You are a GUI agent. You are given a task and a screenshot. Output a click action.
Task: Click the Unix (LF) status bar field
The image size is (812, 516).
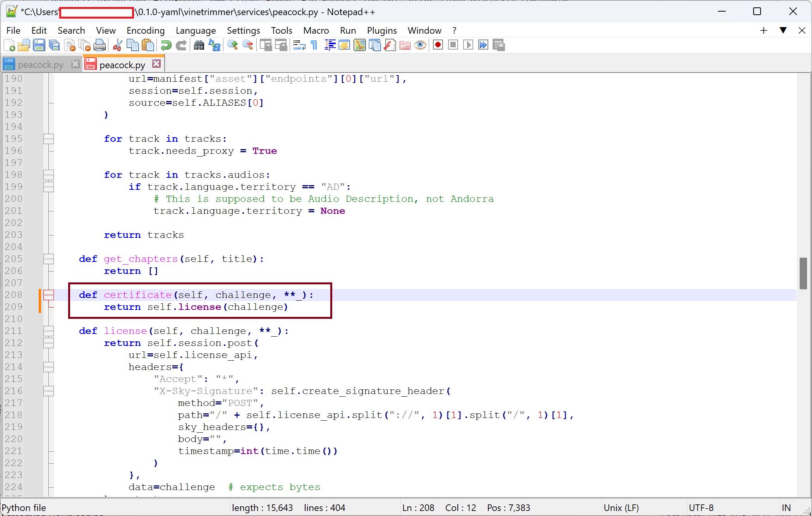621,508
